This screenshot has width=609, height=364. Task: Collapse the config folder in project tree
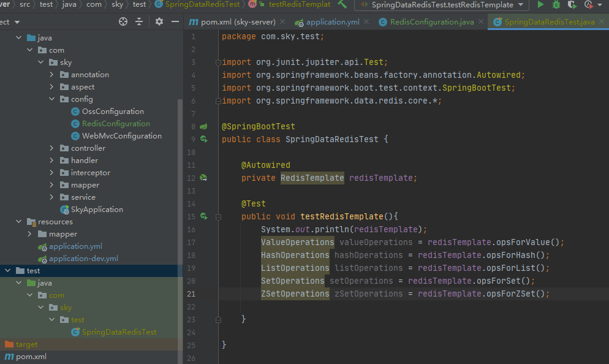(53, 99)
